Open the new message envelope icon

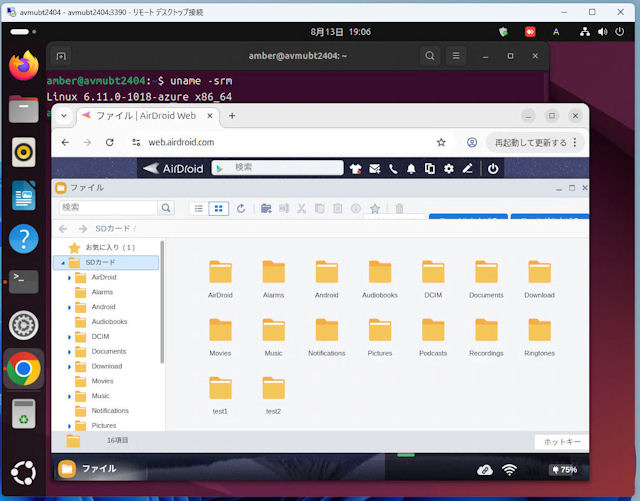click(x=374, y=169)
